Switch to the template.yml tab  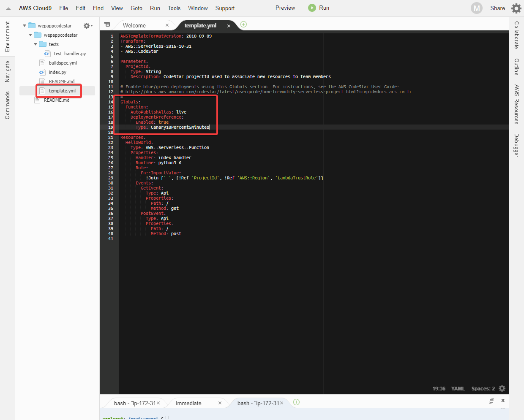point(200,25)
